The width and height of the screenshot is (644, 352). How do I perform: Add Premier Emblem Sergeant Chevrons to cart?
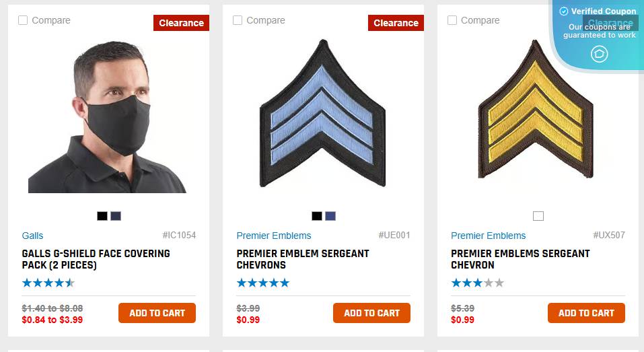(371, 313)
